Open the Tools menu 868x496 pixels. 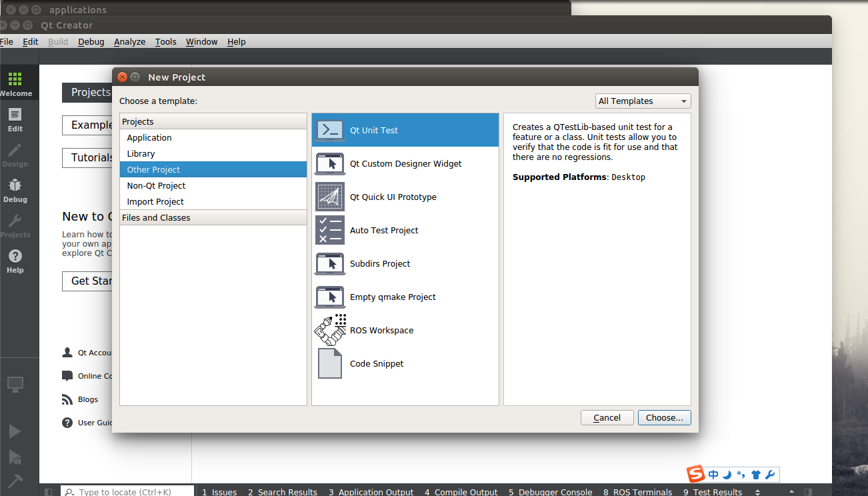click(x=166, y=41)
